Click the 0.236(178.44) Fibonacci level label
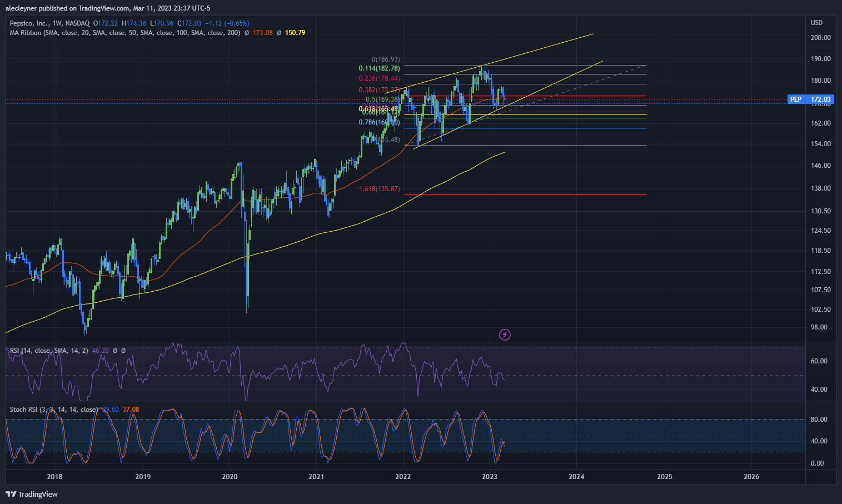This screenshot has height=504, width=842. click(379, 78)
